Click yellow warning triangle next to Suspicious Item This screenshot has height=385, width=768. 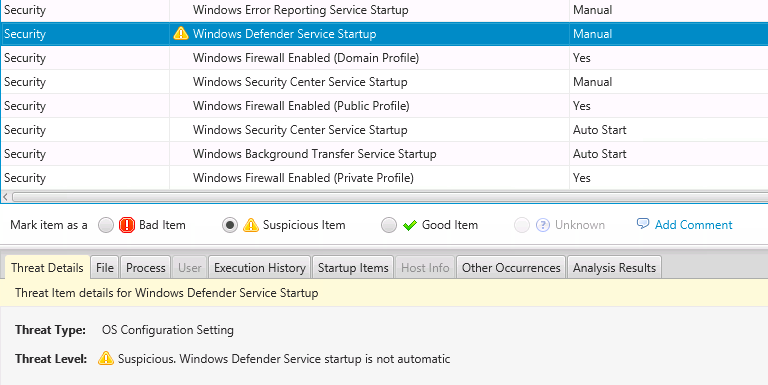coord(251,225)
